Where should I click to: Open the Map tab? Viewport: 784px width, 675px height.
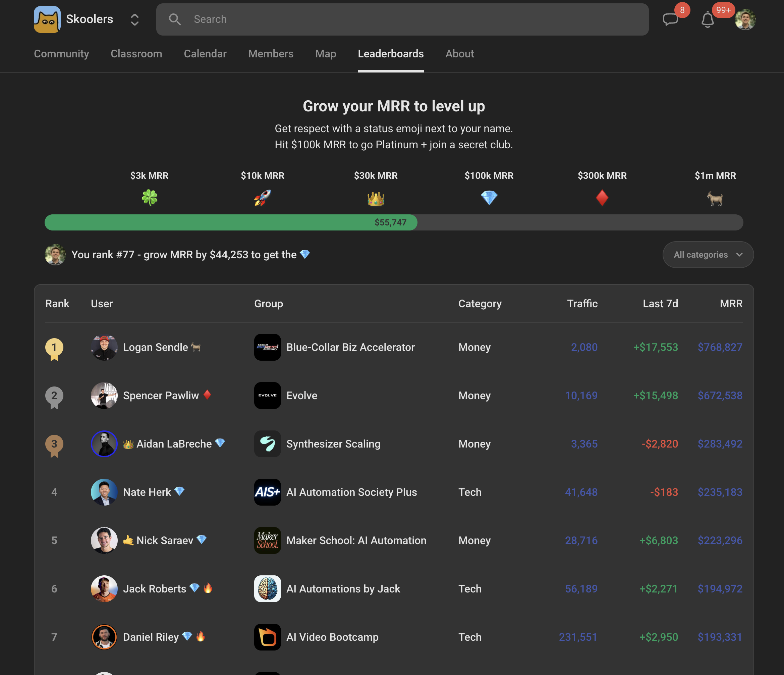click(325, 54)
